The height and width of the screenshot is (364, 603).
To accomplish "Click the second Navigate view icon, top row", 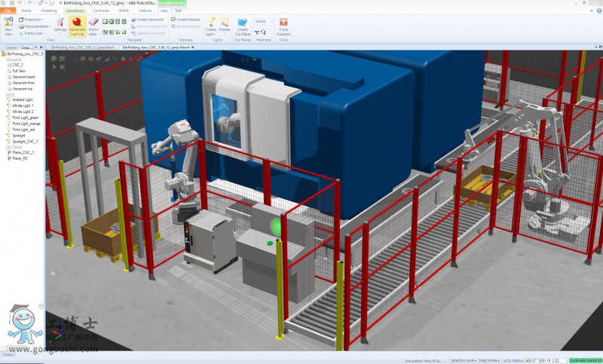I will point(111,22).
